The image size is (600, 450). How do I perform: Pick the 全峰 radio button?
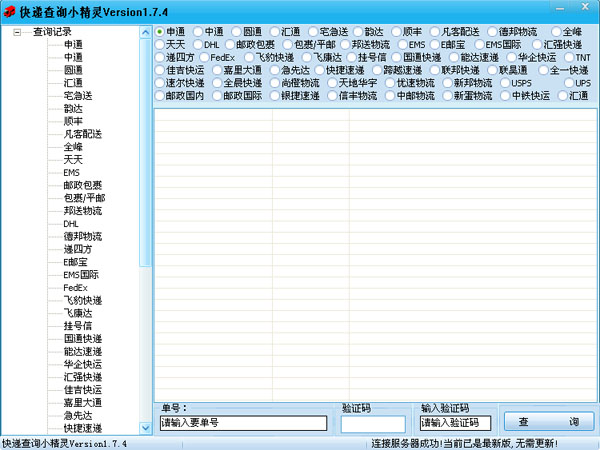coord(556,32)
